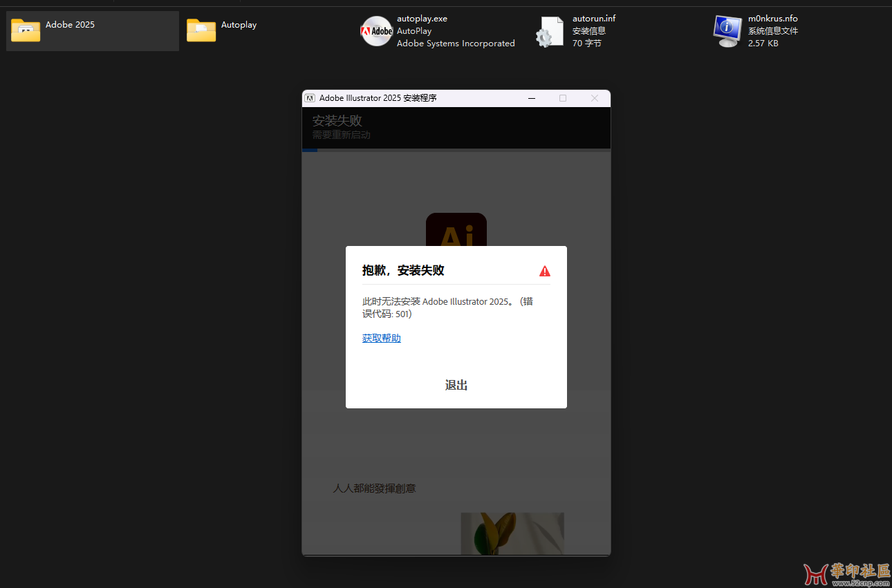Minimize the Illustrator 2025 installer window
This screenshot has height=588, width=892.
click(532, 98)
